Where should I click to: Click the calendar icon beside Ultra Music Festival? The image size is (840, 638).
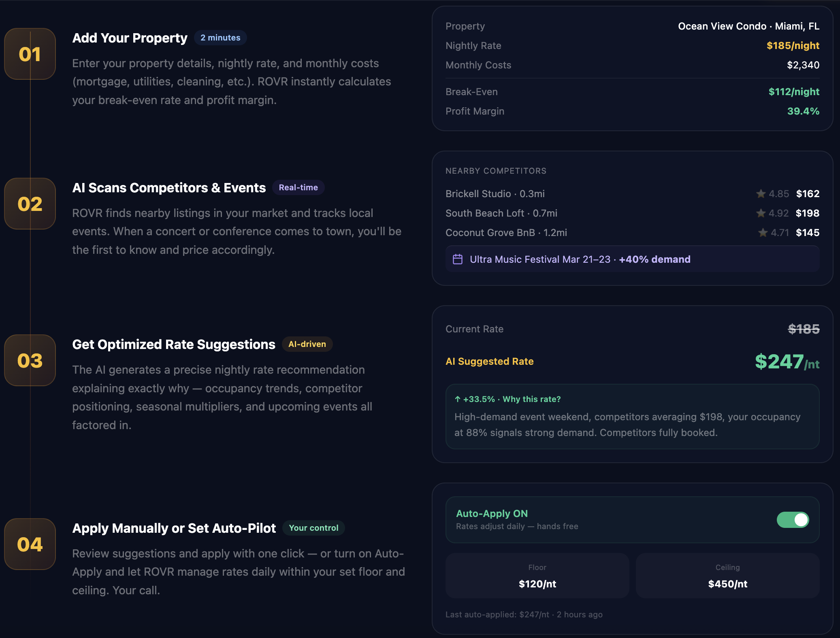(x=458, y=259)
